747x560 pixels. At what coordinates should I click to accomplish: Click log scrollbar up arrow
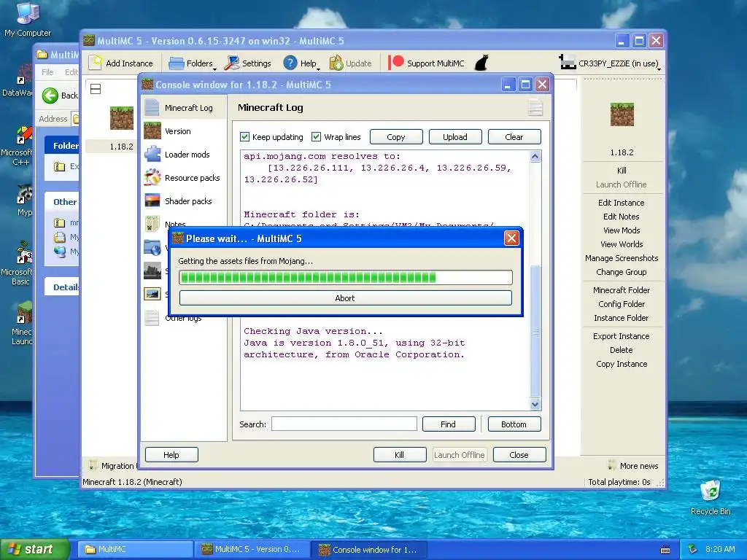click(535, 157)
